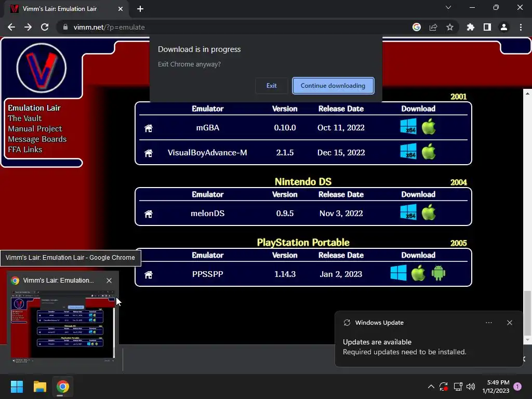Click Chrome icon on taskbar

(63, 387)
